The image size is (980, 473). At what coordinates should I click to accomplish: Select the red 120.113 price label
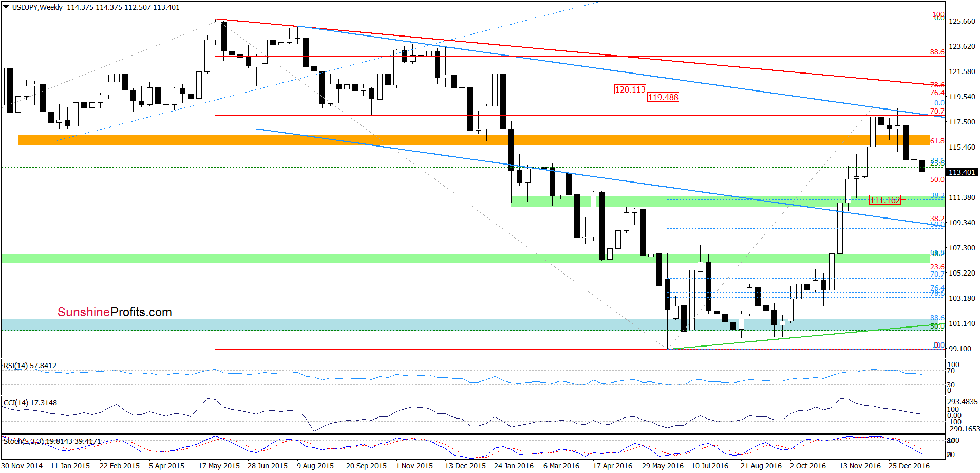point(630,89)
